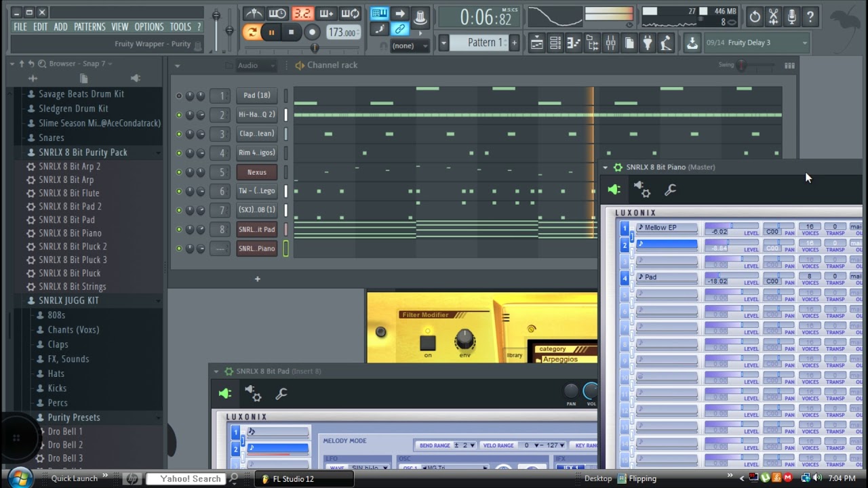Mute the Hi-Ha channel via green LED
This screenshot has width=868, height=488.
pos(179,115)
